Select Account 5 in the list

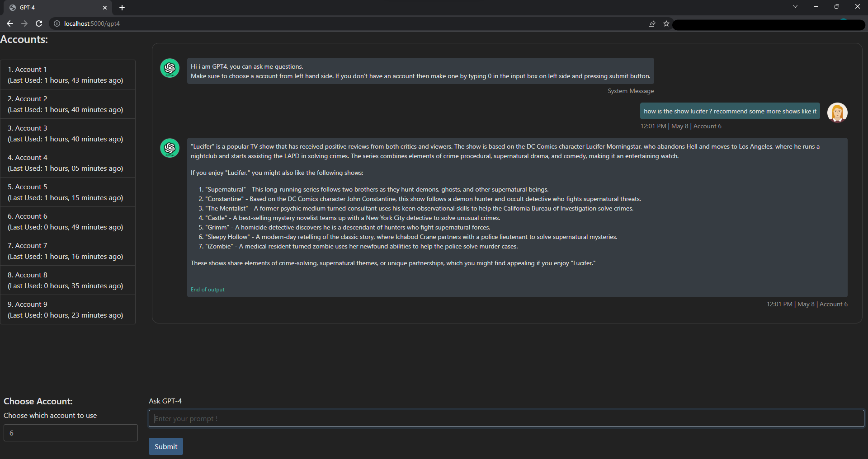click(x=68, y=192)
